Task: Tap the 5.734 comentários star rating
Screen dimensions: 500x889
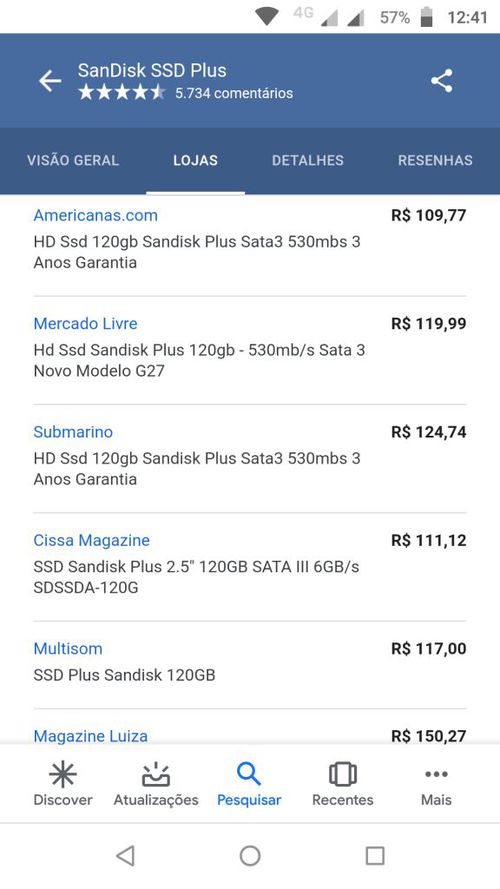Action: point(186,92)
